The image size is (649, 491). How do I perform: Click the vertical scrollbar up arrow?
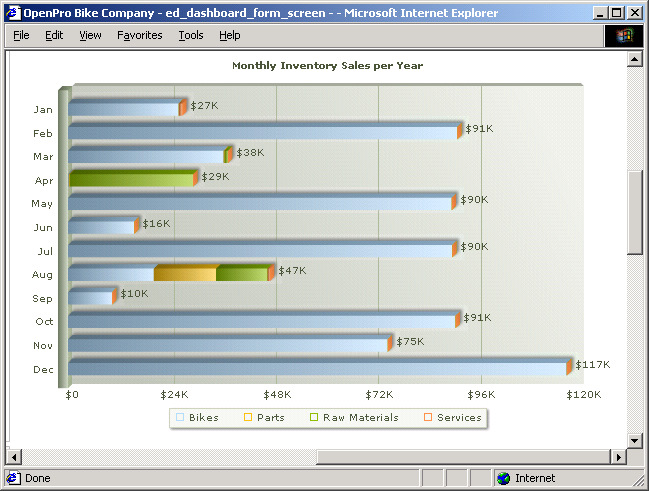point(634,59)
